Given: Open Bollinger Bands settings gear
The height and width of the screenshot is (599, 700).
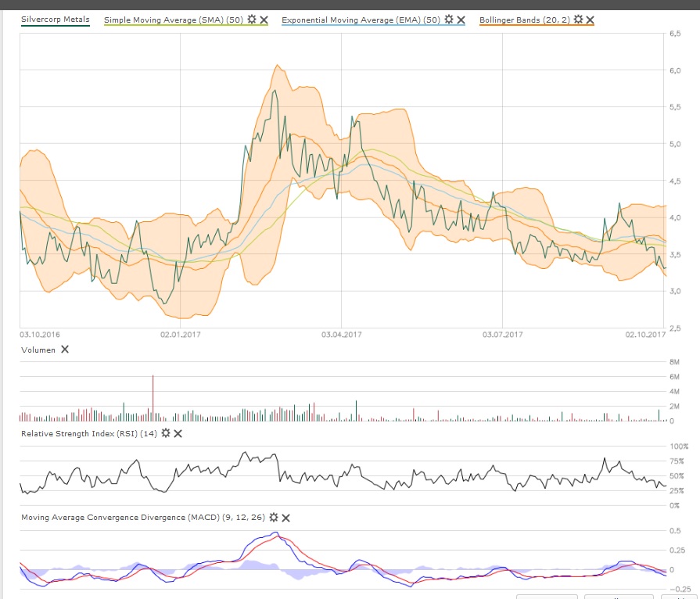Looking at the screenshot, I should [x=578, y=20].
